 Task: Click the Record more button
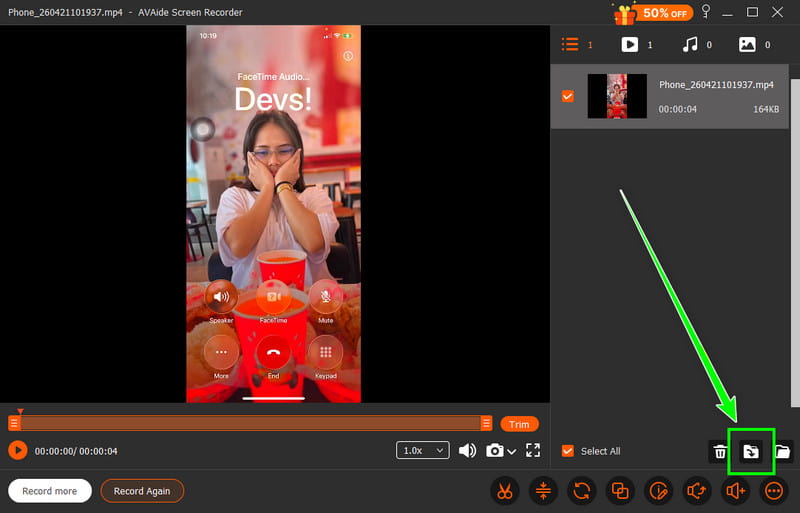[x=50, y=491]
